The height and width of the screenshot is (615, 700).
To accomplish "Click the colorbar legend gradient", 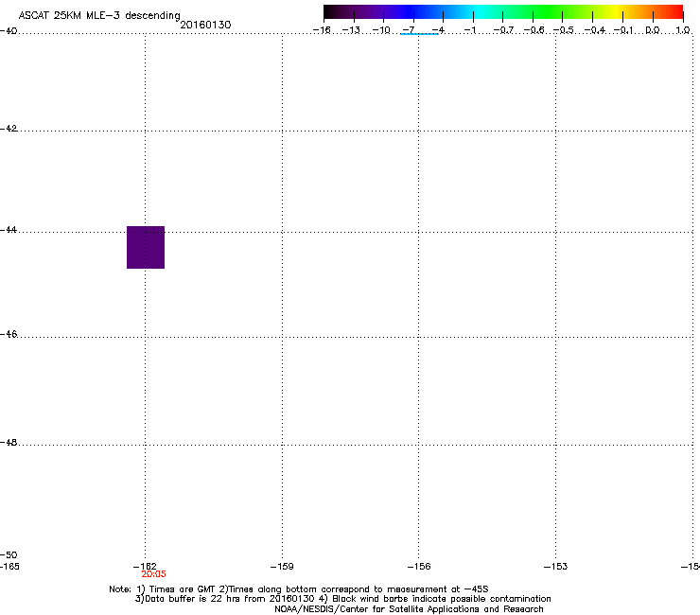I will coord(503,12).
